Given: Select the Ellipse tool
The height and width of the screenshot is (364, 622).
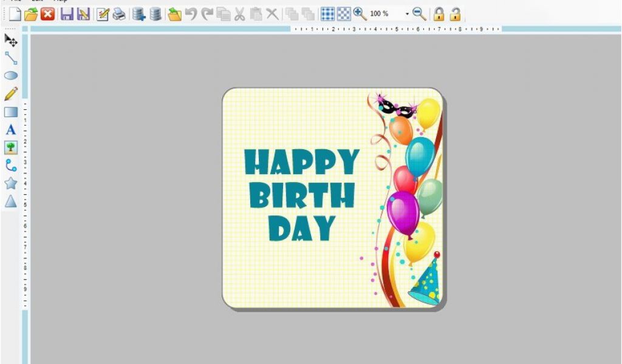Looking at the screenshot, I should [x=11, y=76].
